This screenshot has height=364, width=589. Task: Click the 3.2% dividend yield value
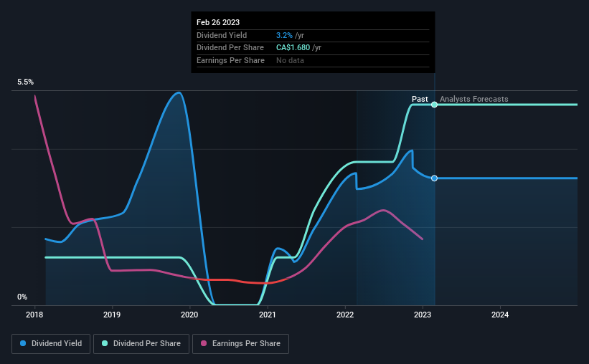[284, 35]
